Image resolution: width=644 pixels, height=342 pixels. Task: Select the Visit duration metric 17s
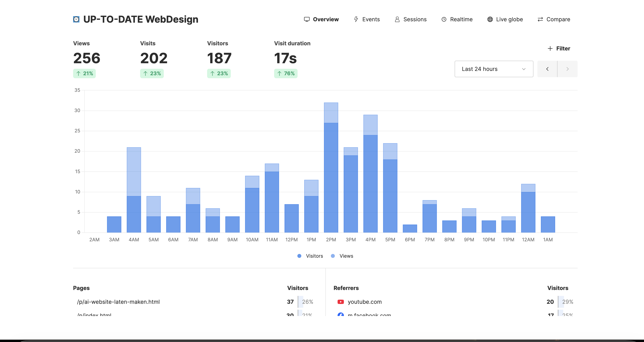click(285, 58)
